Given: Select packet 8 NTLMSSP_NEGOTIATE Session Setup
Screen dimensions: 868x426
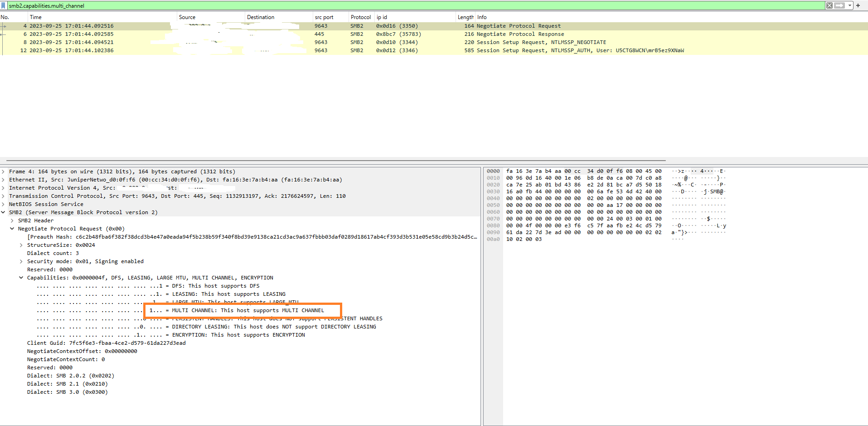Looking at the screenshot, I should [434, 42].
